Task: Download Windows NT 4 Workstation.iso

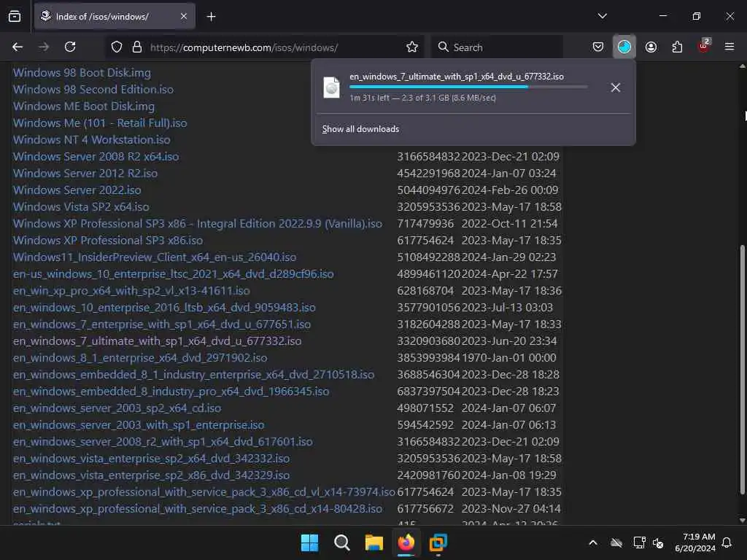Action: [x=91, y=139]
